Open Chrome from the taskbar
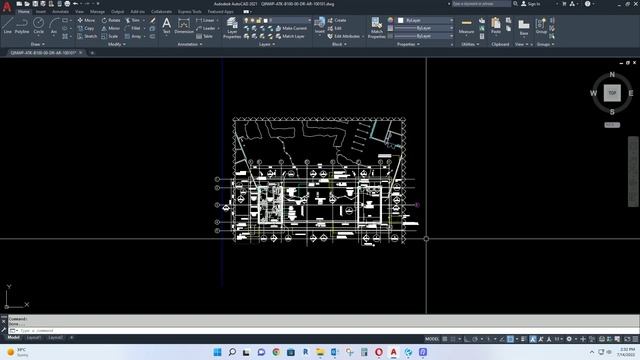640x360 pixels. coord(276,352)
